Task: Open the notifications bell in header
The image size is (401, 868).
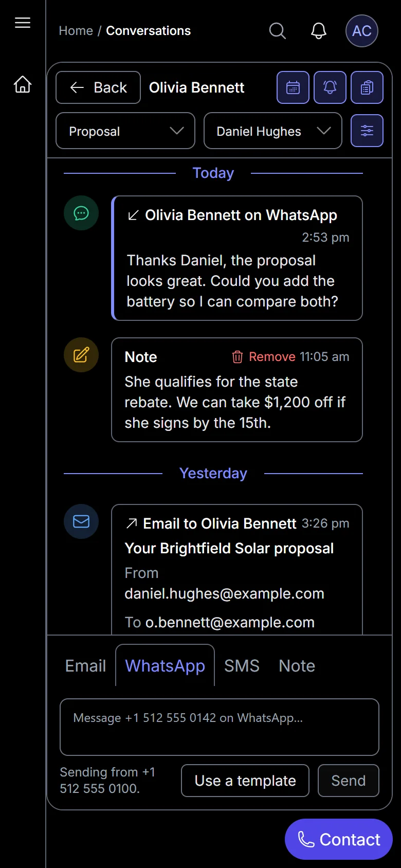Action: point(319,31)
